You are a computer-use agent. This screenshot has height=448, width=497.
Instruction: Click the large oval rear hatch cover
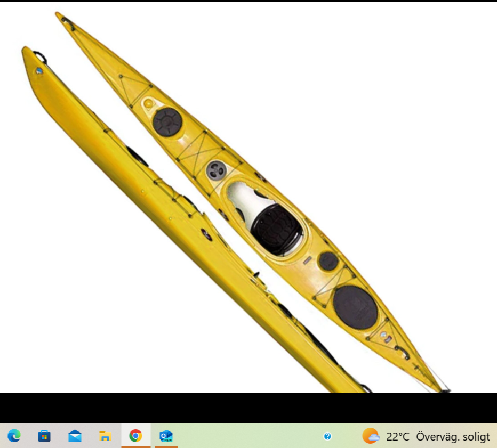pyautogui.click(x=355, y=307)
